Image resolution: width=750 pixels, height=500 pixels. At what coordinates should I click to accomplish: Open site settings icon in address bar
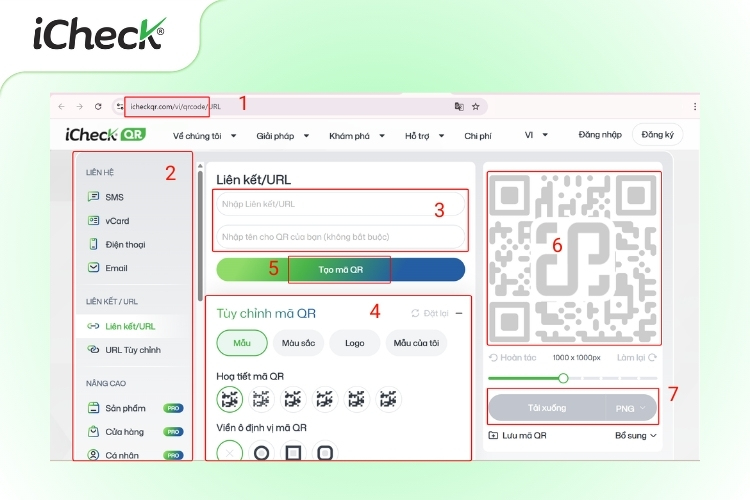[119, 107]
